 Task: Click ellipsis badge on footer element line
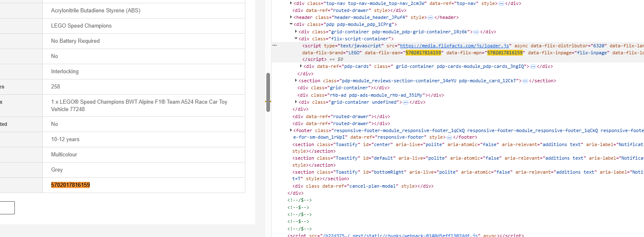[x=449, y=137]
